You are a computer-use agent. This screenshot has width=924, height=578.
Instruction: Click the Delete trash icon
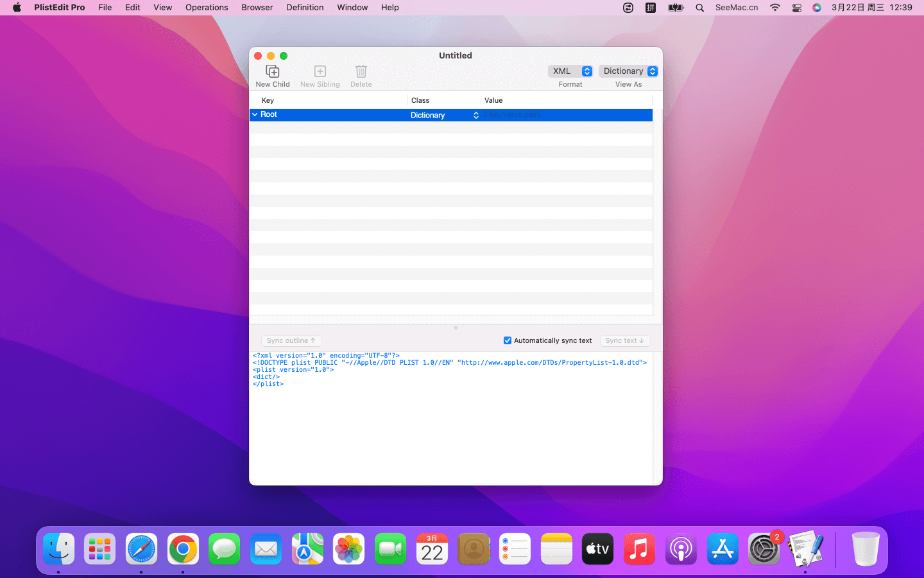[x=361, y=71]
